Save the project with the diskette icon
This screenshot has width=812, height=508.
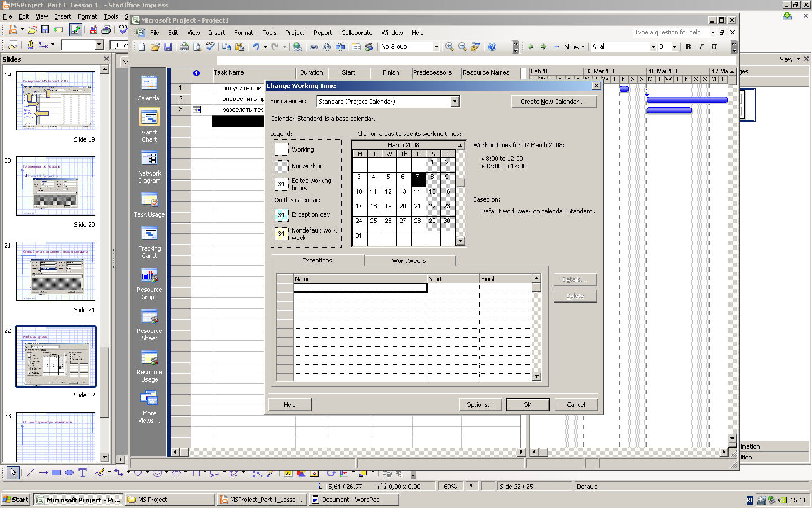pyautogui.click(x=167, y=47)
